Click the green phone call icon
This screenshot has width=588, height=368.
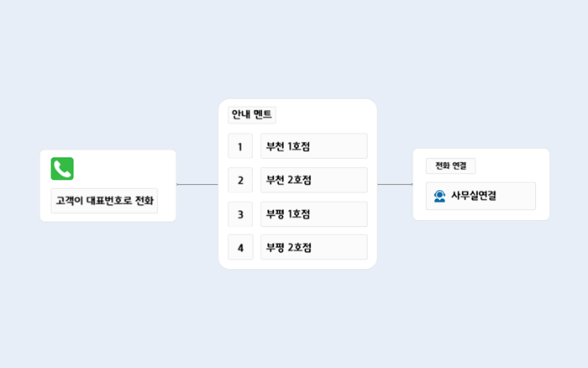pos(62,169)
